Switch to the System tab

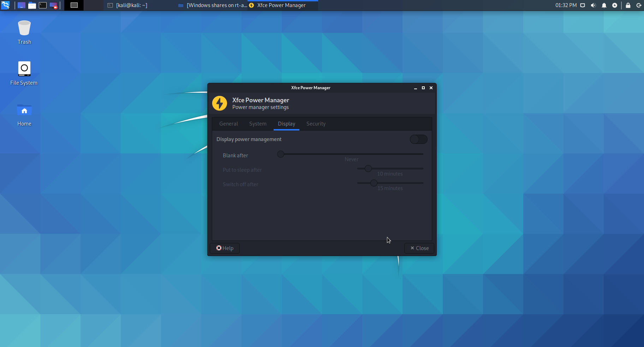click(x=258, y=124)
